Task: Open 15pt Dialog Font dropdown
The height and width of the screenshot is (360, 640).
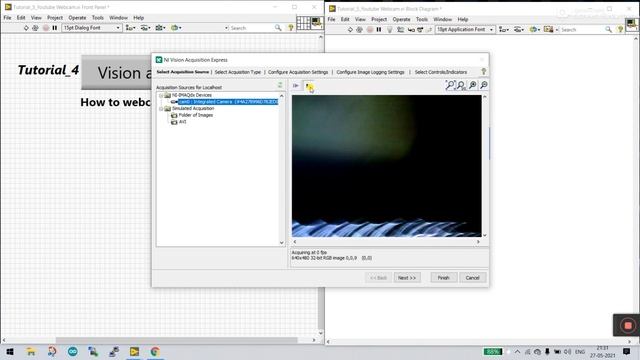Action: point(92,28)
